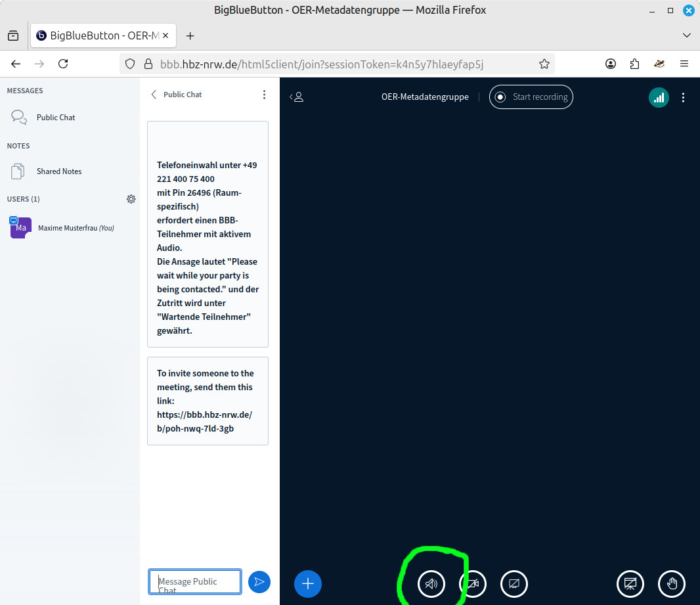Viewport: 700px width, 605px height.
Task: Open manage users gear icon
Action: (x=131, y=199)
